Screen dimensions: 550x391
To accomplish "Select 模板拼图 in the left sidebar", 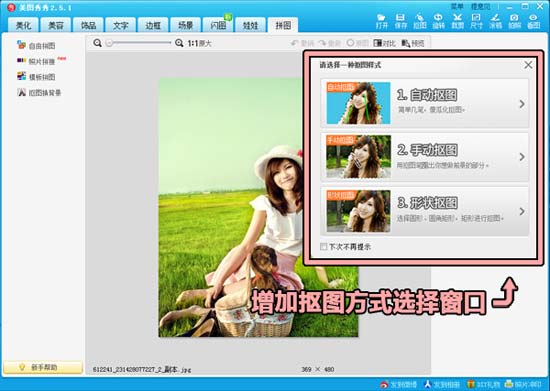I will pos(36,77).
